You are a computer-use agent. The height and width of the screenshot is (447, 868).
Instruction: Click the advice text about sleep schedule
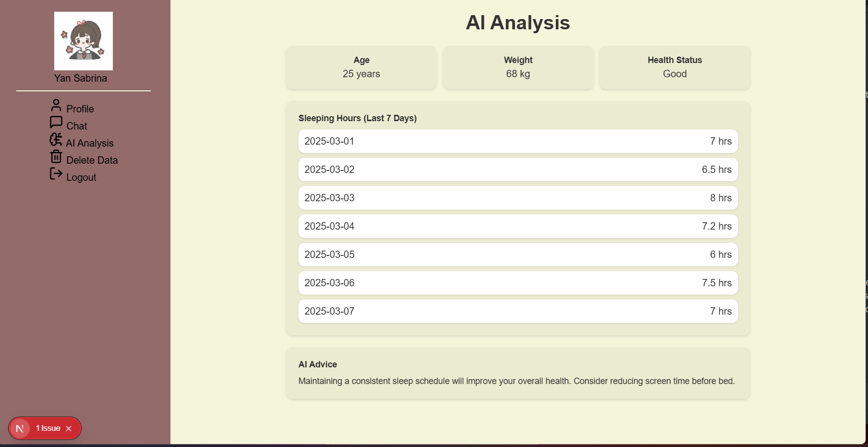point(517,381)
